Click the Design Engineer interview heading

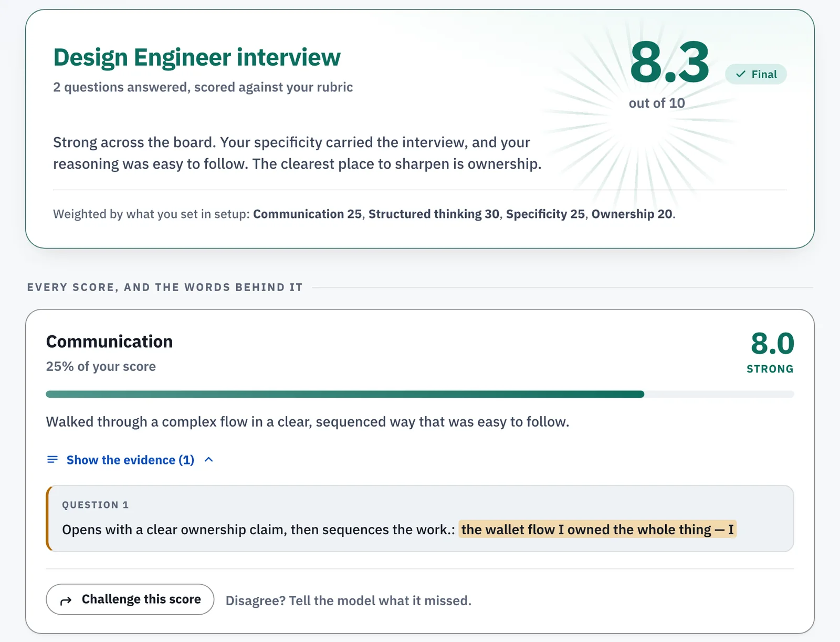point(197,57)
